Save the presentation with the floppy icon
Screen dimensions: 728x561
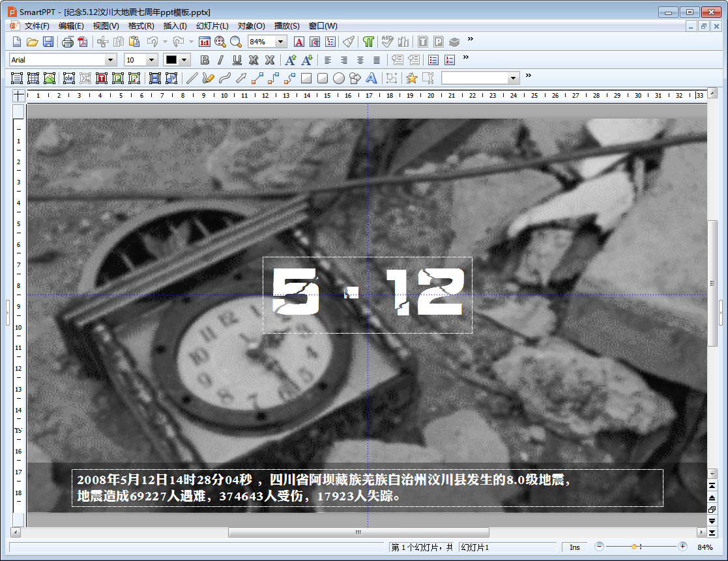click(48, 42)
